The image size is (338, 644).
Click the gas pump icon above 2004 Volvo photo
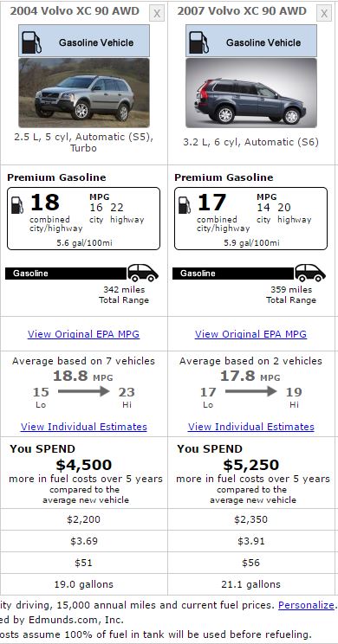(32, 42)
